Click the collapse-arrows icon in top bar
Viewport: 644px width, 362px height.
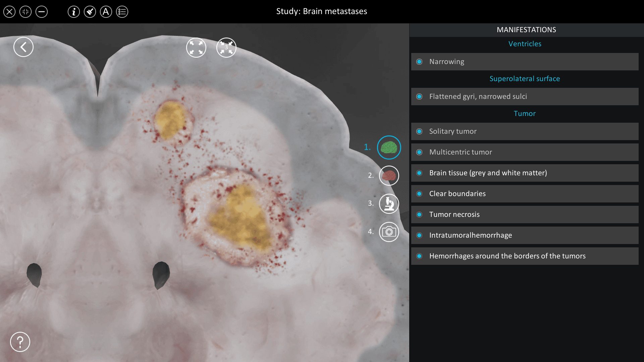point(25,12)
